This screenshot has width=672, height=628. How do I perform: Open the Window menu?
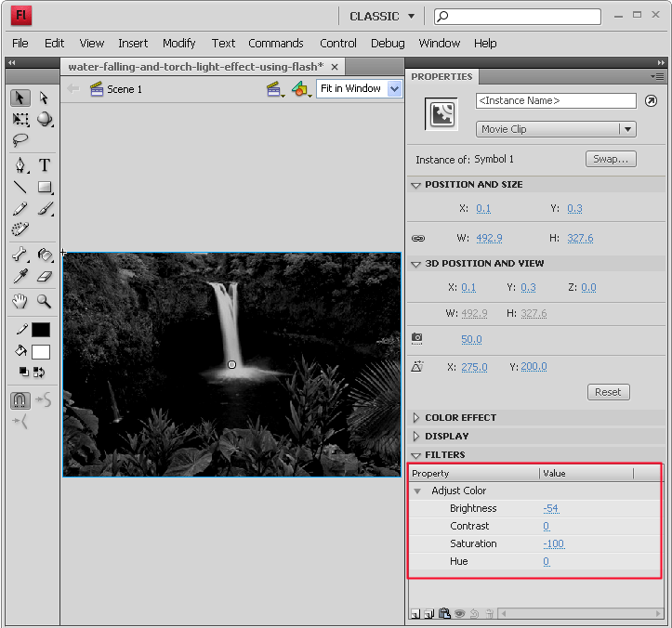click(x=440, y=44)
